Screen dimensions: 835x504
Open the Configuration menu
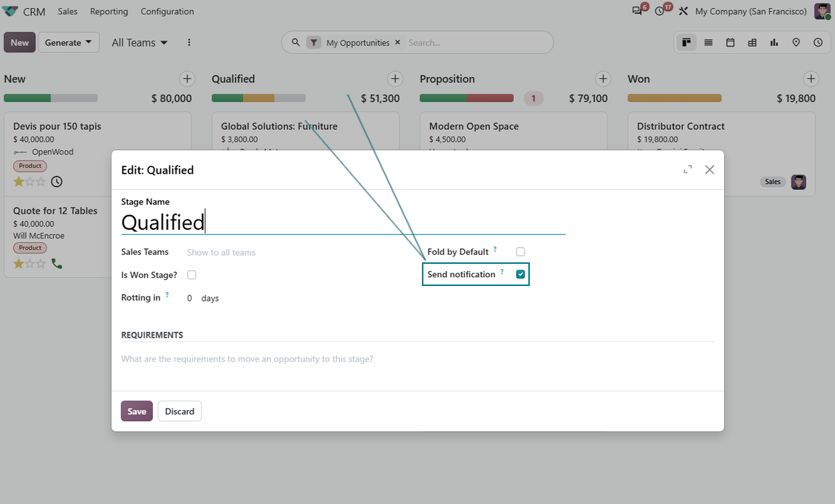167,11
